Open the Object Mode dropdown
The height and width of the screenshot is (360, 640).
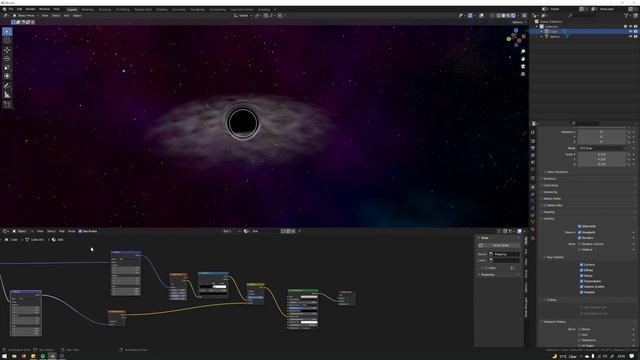25,16
